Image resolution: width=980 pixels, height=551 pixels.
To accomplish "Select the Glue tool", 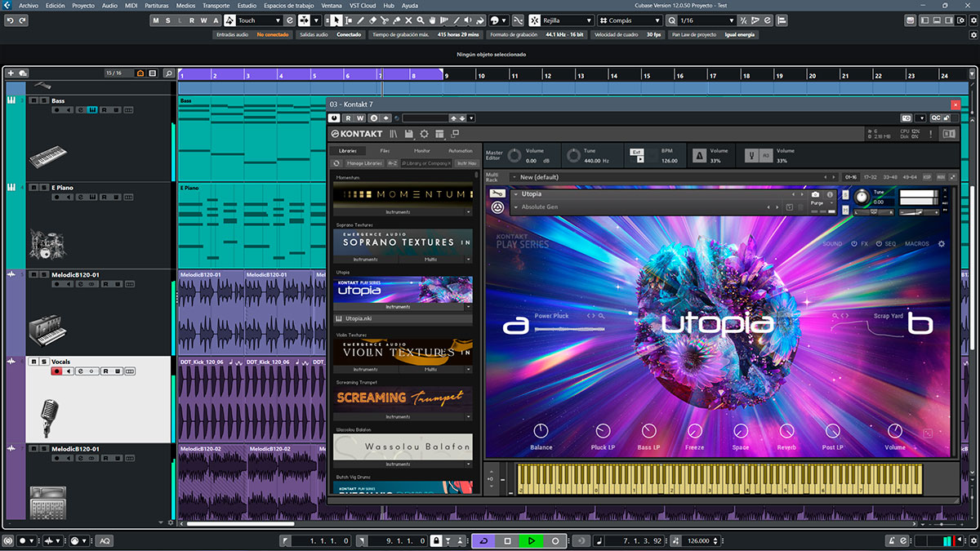I will [397, 20].
